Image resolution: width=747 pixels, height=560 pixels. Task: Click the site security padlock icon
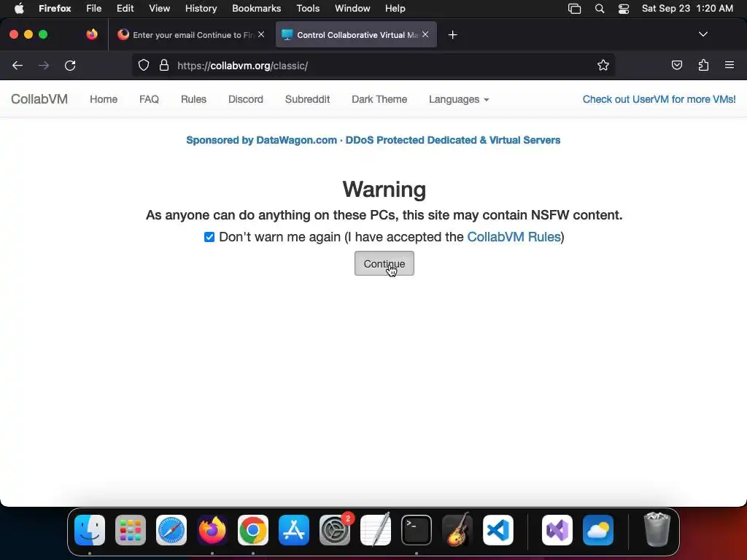pyautogui.click(x=164, y=65)
